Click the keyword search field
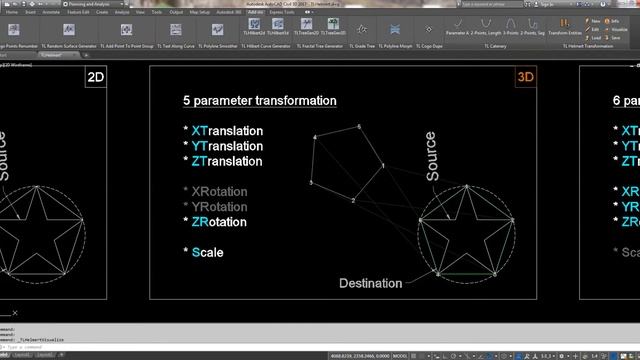Screen dimensions: 640x360 491,4
